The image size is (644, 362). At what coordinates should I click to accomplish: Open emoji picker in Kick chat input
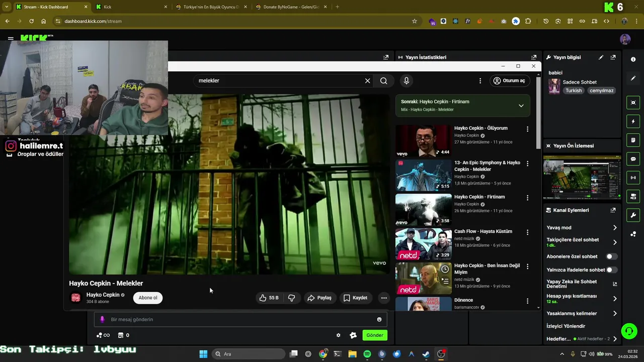point(379,319)
